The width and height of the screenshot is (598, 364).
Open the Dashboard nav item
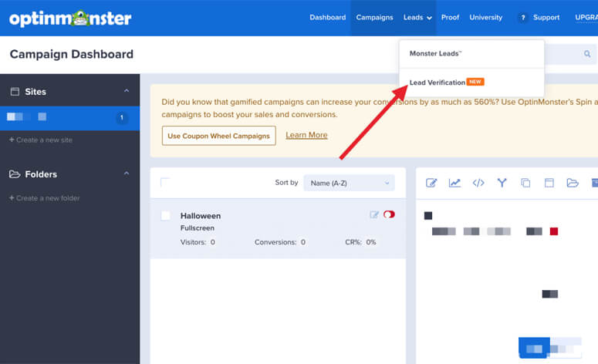point(328,18)
